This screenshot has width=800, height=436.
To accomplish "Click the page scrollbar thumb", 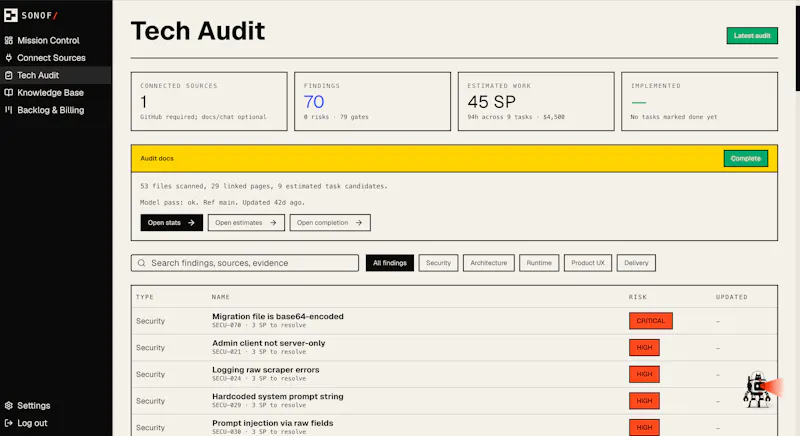I will pos(797,46).
